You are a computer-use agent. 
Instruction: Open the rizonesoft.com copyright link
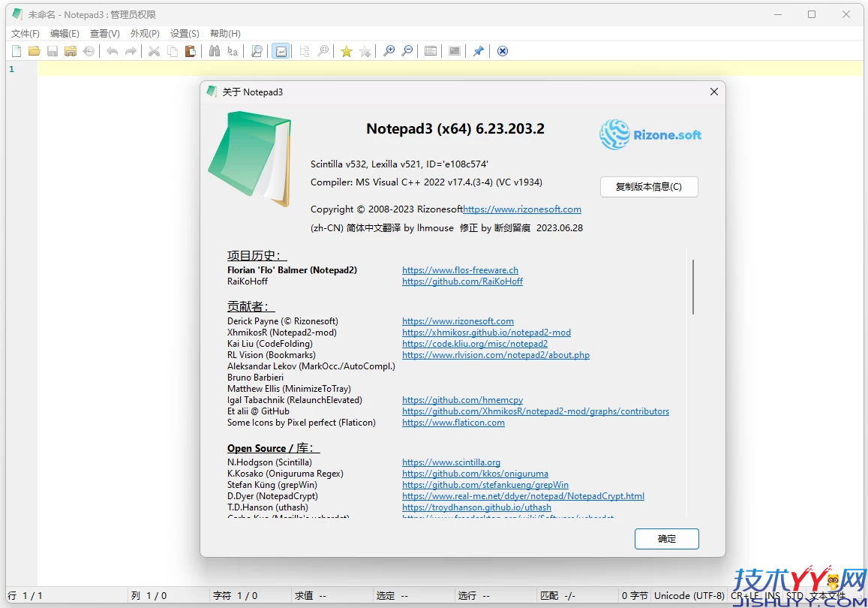pos(522,209)
